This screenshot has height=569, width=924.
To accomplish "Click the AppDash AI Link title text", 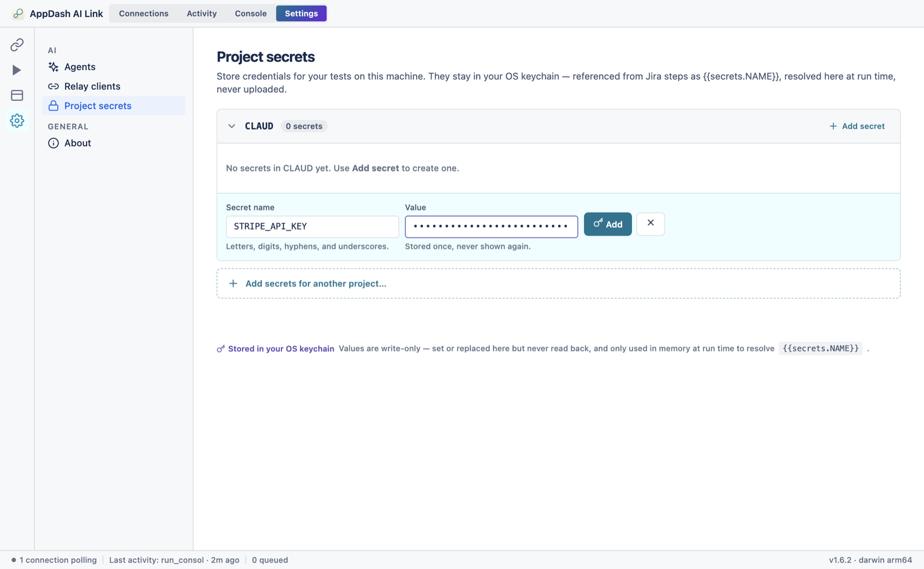I will click(x=66, y=13).
